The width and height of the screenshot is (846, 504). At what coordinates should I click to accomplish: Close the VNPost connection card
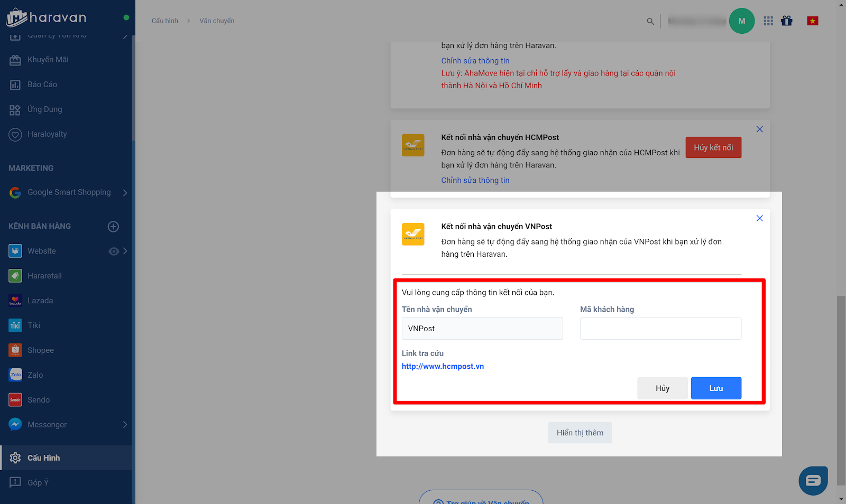[759, 218]
